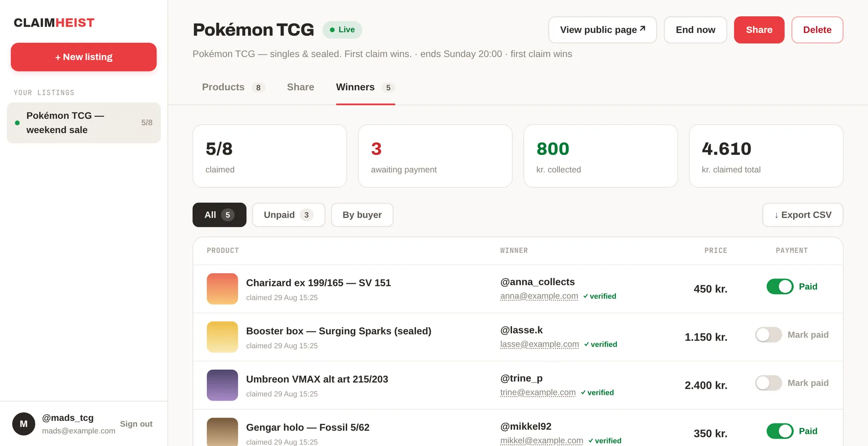The height and width of the screenshot is (446, 868).
Task: Click the 5/8 claimed stat card
Action: click(x=270, y=156)
